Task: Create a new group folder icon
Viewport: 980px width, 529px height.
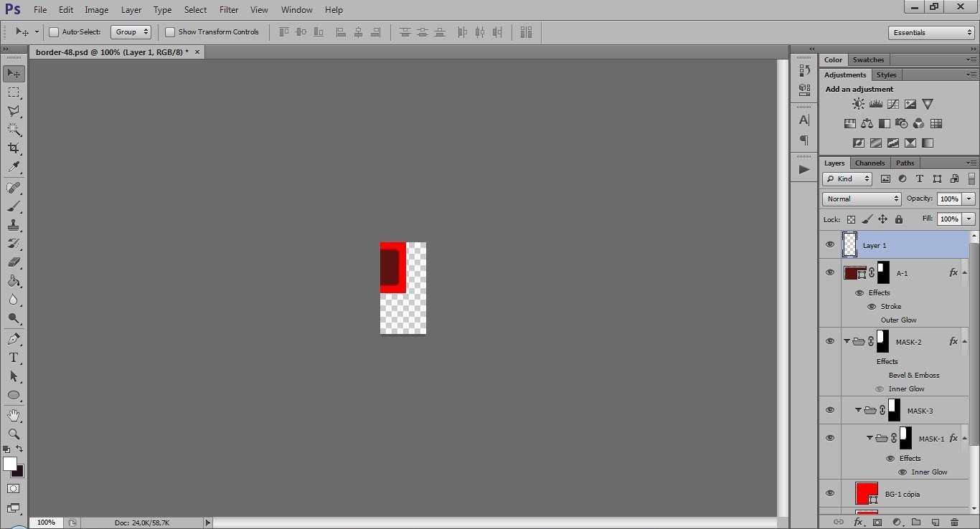Action: pos(916,523)
